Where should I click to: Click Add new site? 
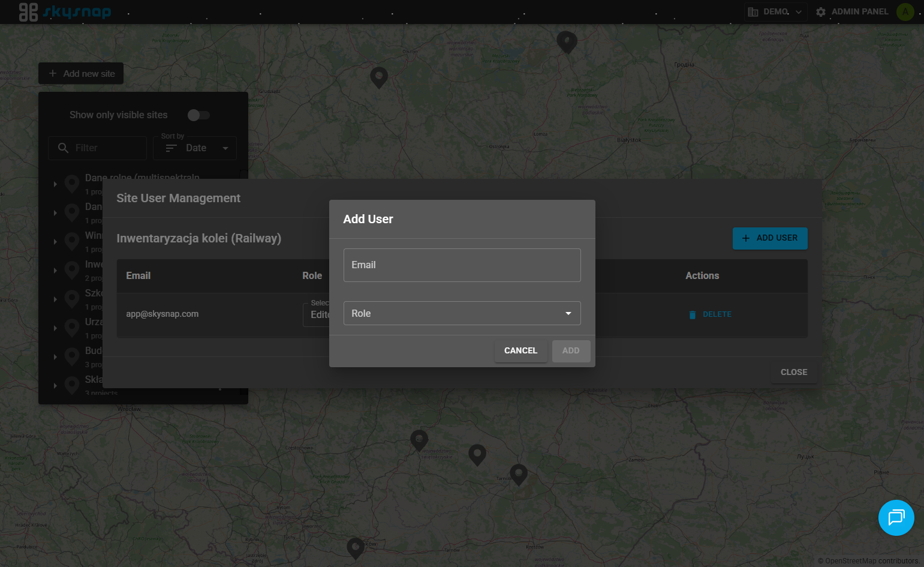point(81,74)
